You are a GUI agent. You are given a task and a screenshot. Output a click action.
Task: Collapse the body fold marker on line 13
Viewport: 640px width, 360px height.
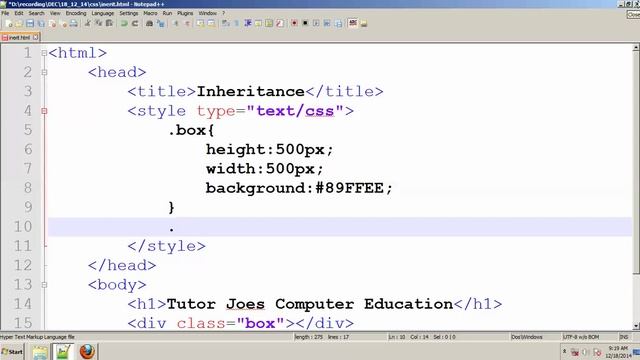click(x=44, y=284)
